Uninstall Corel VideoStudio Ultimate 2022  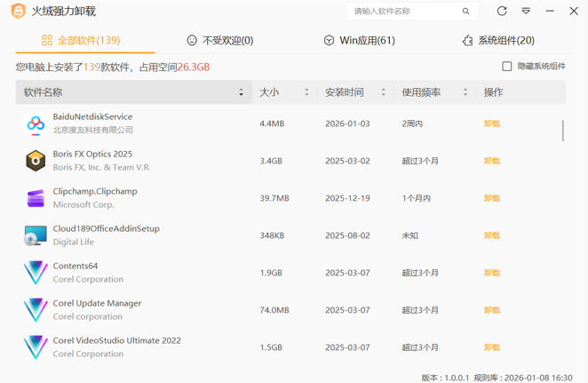click(x=491, y=347)
